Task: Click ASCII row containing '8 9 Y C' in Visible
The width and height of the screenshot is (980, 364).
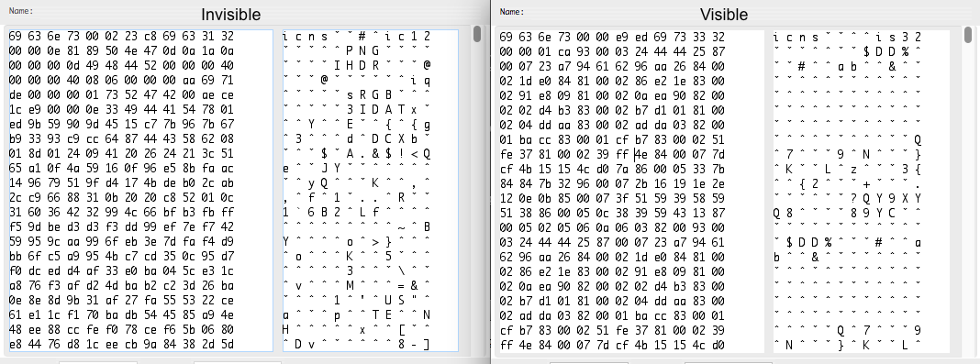Action: click(x=848, y=213)
